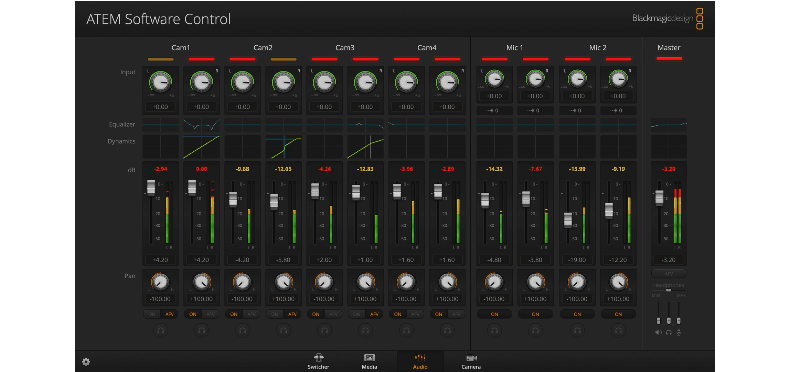Viewport: 790px width, 372px height.
Task: Click the Mic 2 left fader value field
Action: [x=577, y=260]
